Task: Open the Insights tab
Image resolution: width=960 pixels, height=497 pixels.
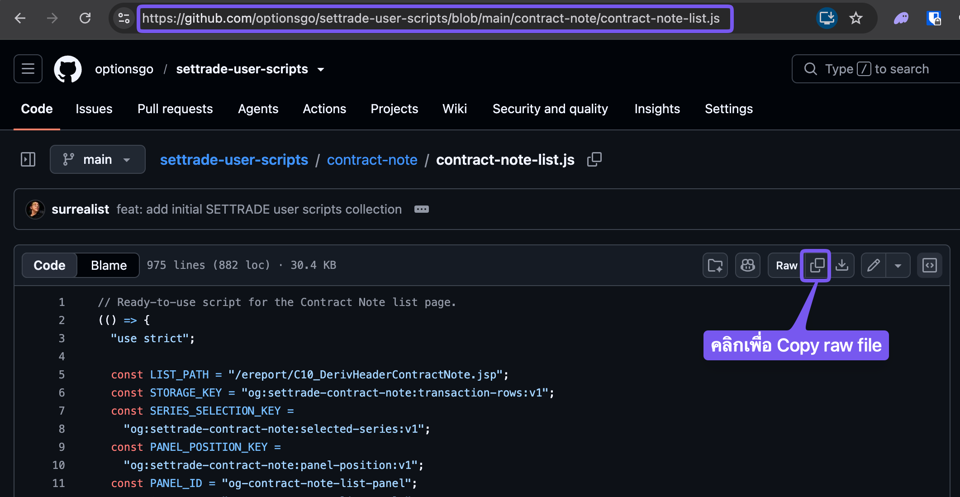Action: click(657, 109)
